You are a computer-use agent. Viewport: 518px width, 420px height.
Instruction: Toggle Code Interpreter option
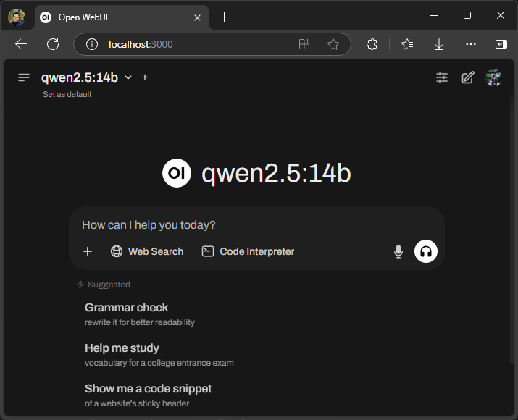tap(248, 251)
